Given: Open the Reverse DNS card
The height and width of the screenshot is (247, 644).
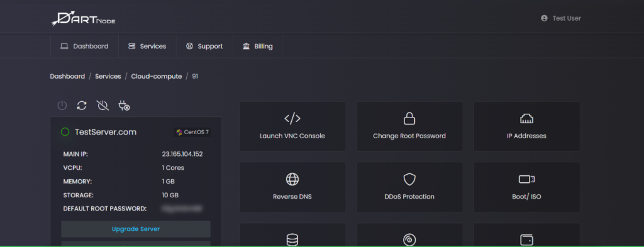Looking at the screenshot, I should [292, 187].
